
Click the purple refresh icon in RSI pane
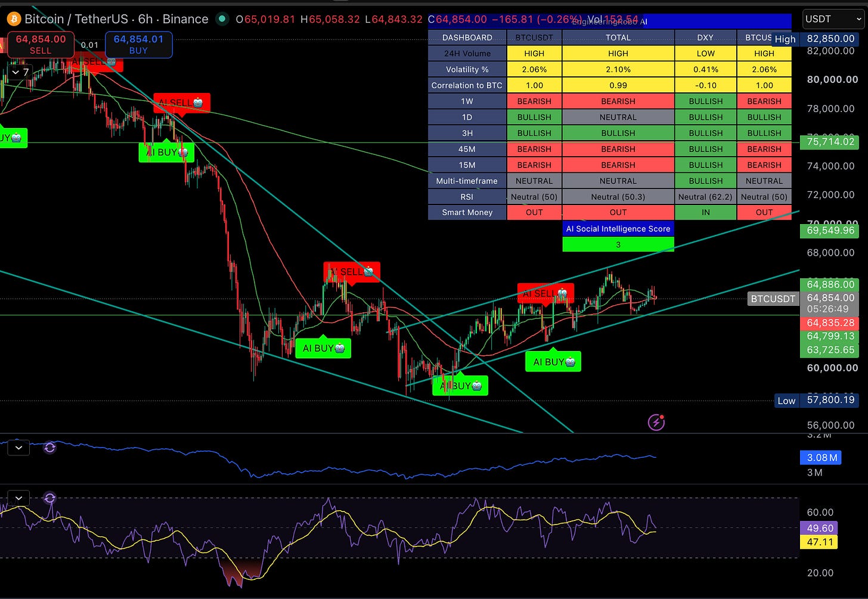50,498
